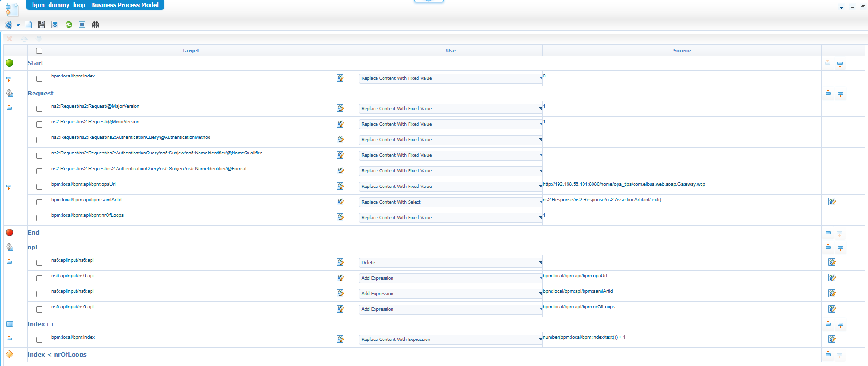Click the index < nrOfLoops condition label
Viewport: 868px width, 366px height.
point(57,355)
